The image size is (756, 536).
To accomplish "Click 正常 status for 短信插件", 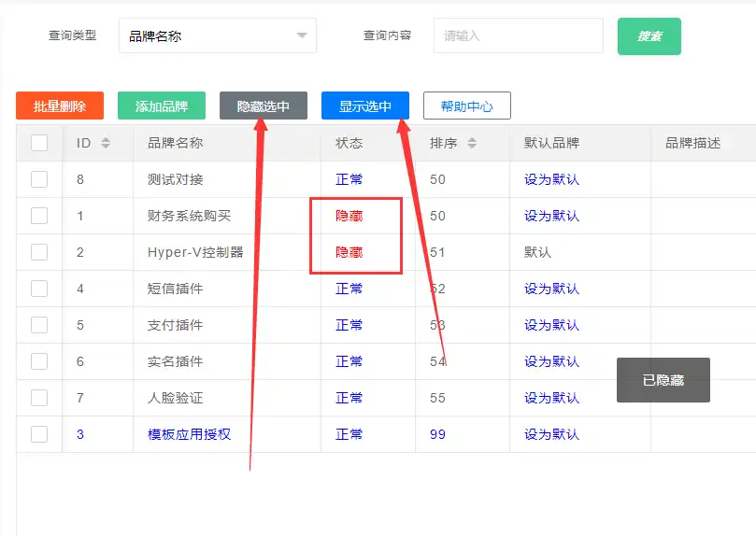I will point(349,289).
